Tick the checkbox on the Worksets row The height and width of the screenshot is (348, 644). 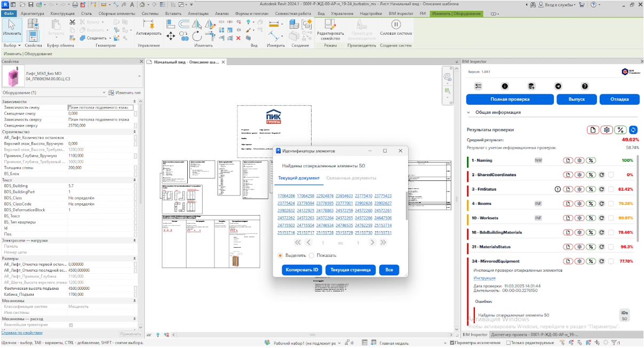pyautogui.click(x=611, y=218)
